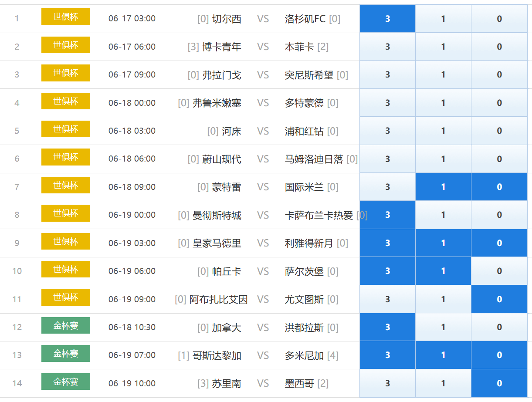Toggle 3 for 哥斯达黎加 vs 多米尼加
Viewport: 532px width, 402px height.
(387, 355)
